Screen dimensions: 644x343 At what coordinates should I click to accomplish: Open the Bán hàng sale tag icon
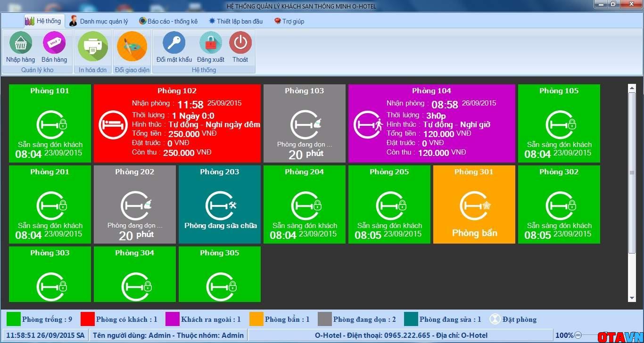click(54, 43)
